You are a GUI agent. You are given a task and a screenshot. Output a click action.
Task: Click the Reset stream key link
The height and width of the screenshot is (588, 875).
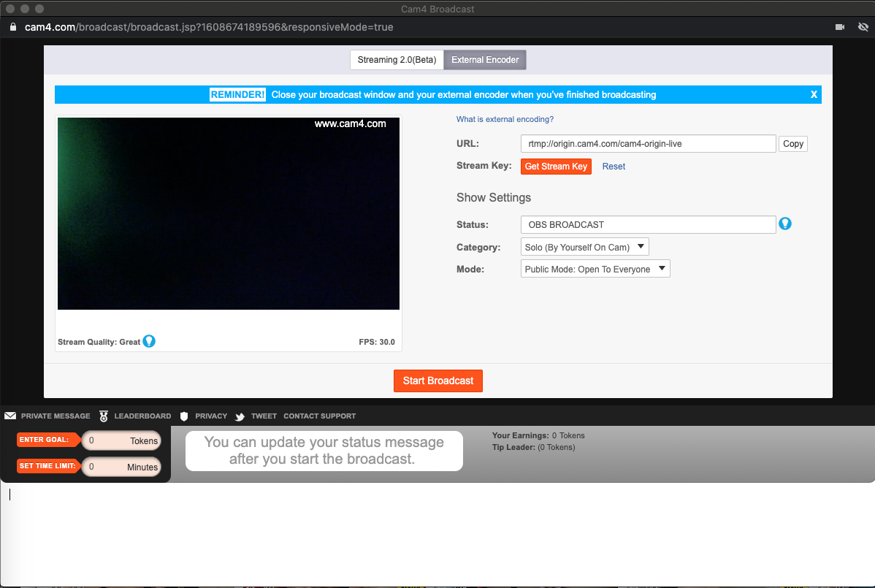coord(614,167)
